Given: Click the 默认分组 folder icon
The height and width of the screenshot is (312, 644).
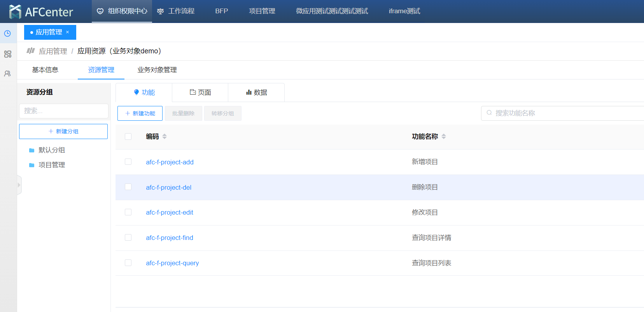Looking at the screenshot, I should (32, 150).
